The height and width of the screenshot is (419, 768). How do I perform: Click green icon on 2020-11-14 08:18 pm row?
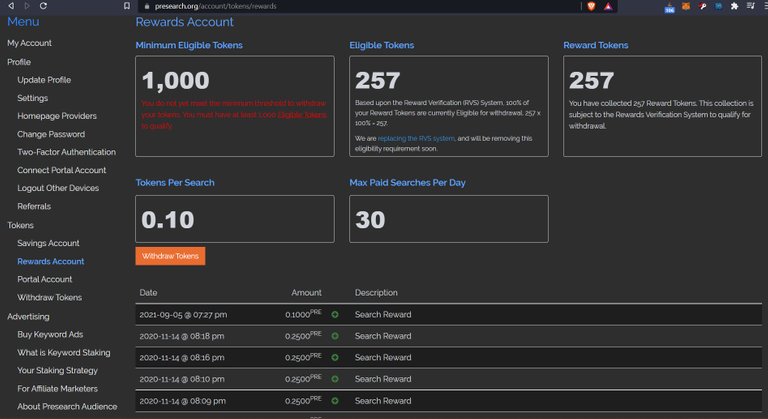pyautogui.click(x=335, y=336)
